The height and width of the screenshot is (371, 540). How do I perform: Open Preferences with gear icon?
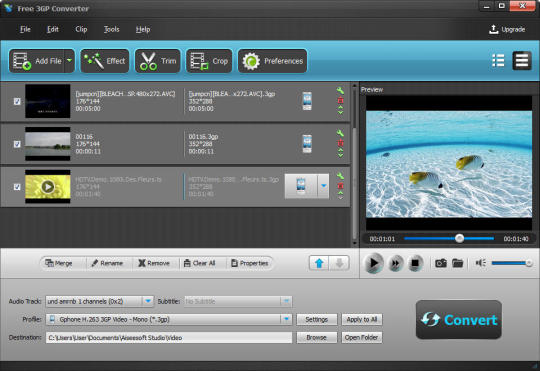[x=272, y=61]
